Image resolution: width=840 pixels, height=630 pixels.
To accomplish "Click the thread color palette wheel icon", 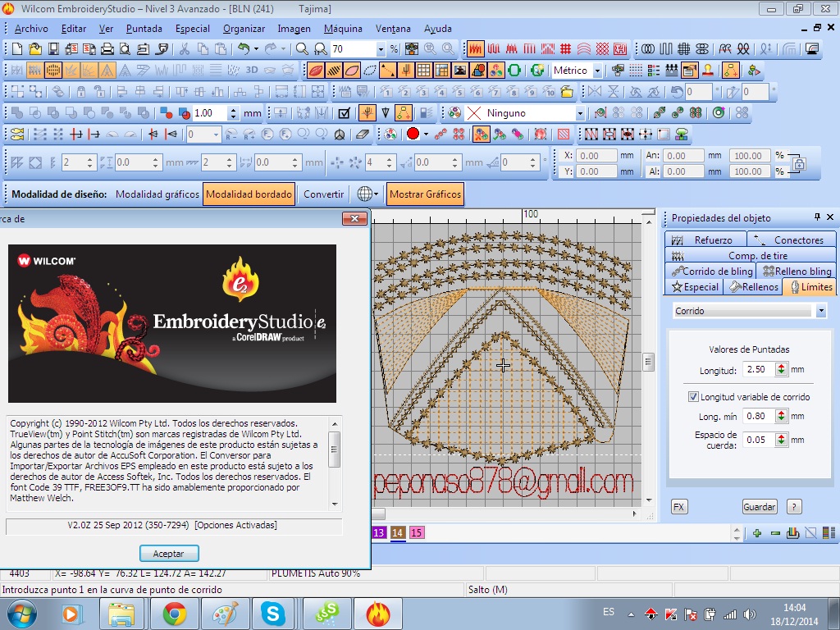I will 454,113.
